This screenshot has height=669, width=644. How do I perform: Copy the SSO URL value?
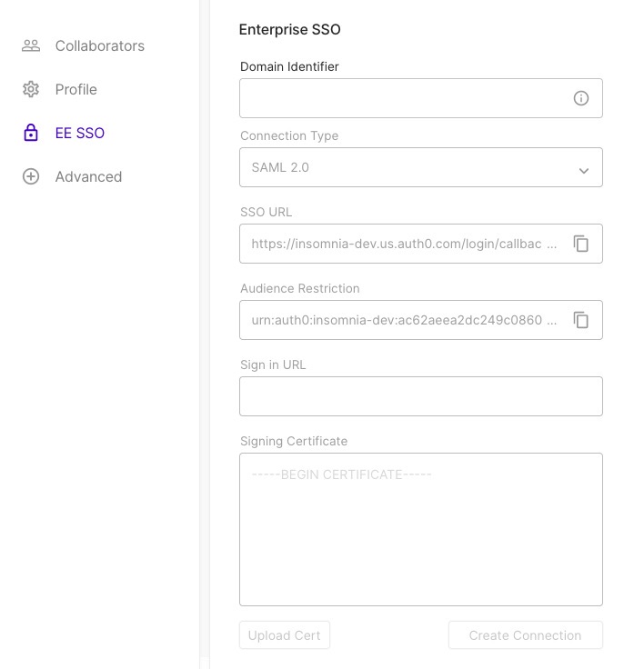pyautogui.click(x=581, y=244)
